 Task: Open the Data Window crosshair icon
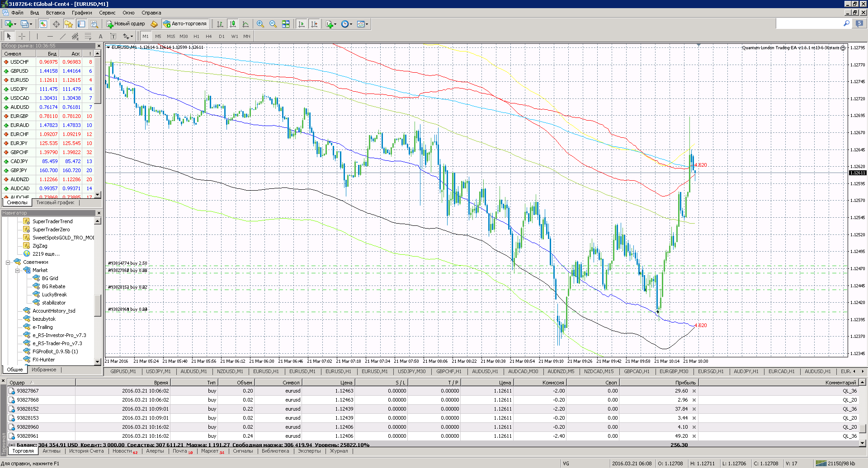(56, 24)
